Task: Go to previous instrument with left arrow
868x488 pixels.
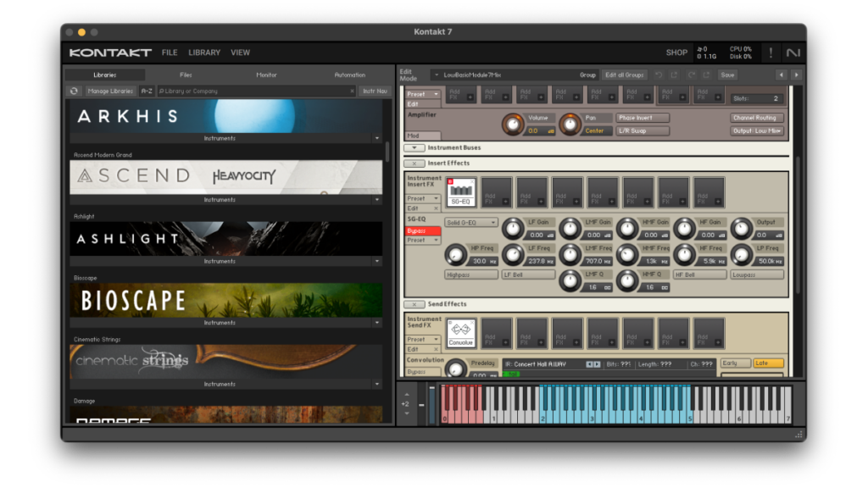Action: click(x=781, y=75)
